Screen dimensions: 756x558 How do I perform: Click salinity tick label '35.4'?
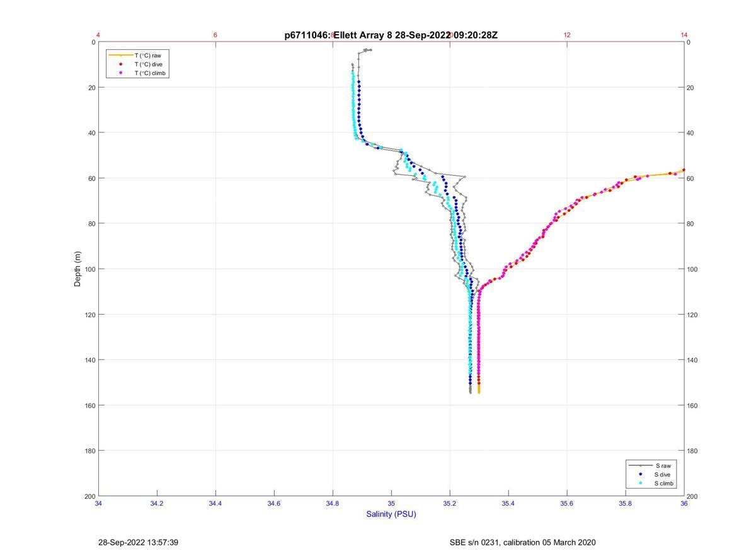[508, 503]
